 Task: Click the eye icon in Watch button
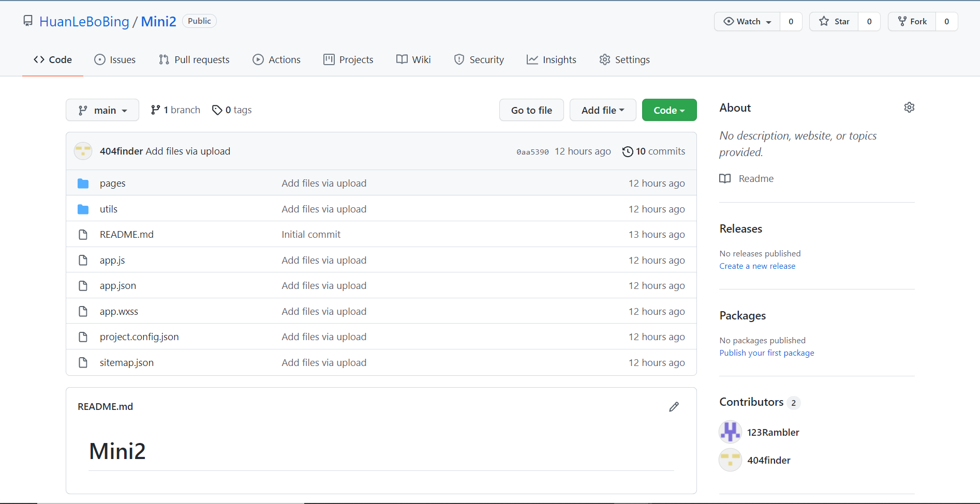coord(729,21)
